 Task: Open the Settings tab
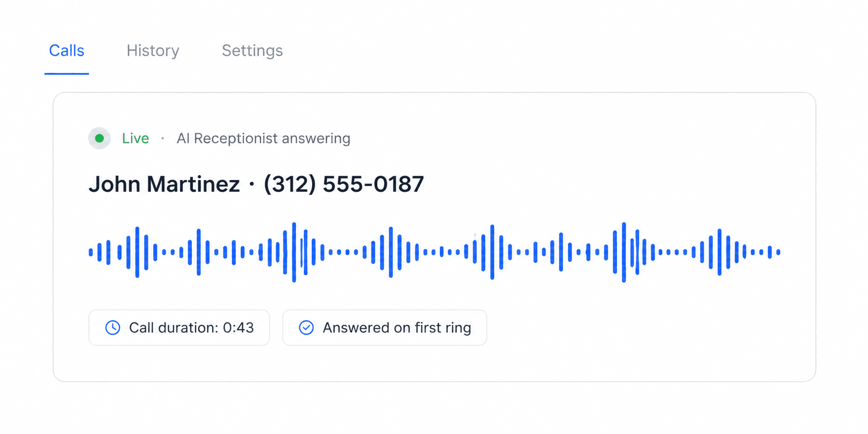[x=252, y=51]
